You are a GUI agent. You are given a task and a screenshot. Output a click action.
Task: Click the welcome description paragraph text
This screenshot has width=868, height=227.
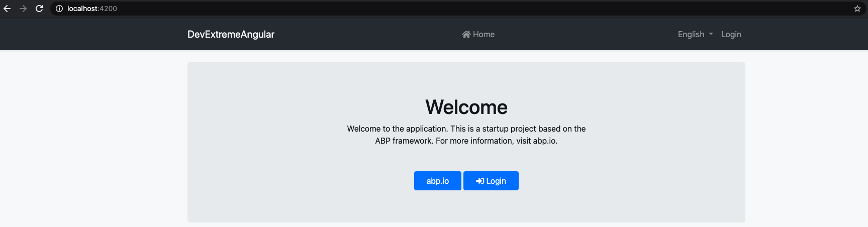[x=466, y=129]
